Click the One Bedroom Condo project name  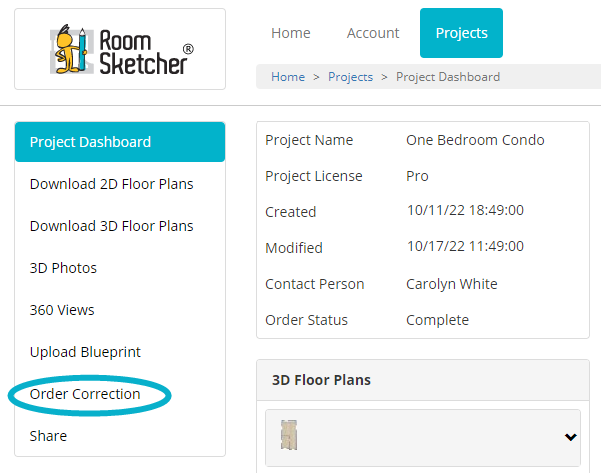[x=475, y=140]
